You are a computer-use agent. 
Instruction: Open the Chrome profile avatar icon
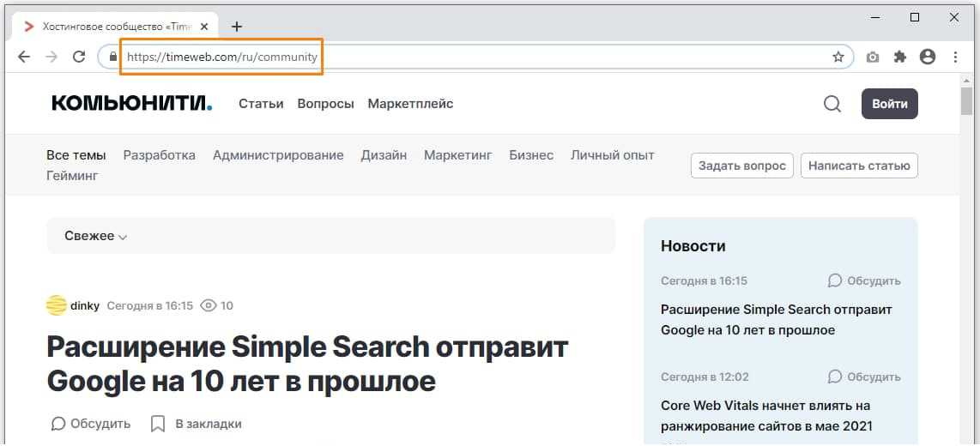coord(927,57)
